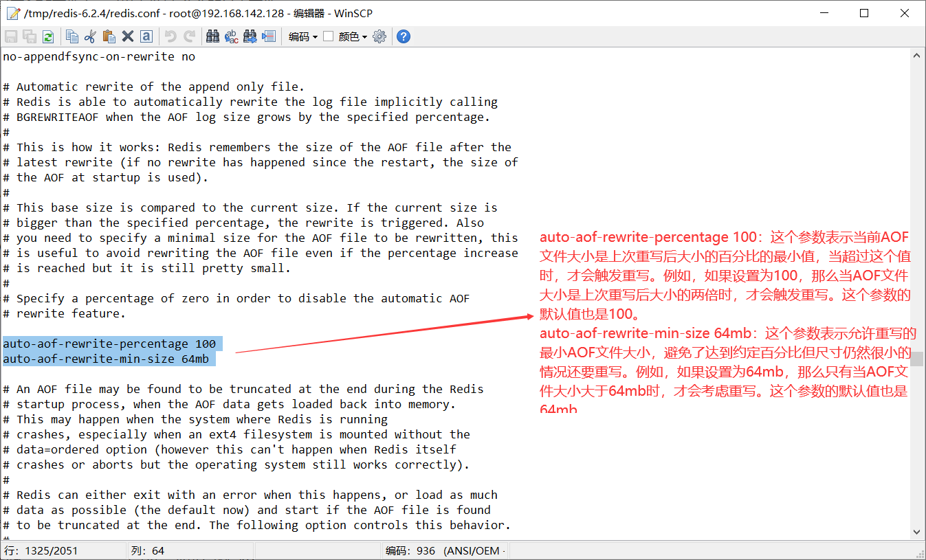Click the Save All toolbar icon
Image resolution: width=926 pixels, height=560 pixels.
point(30,36)
